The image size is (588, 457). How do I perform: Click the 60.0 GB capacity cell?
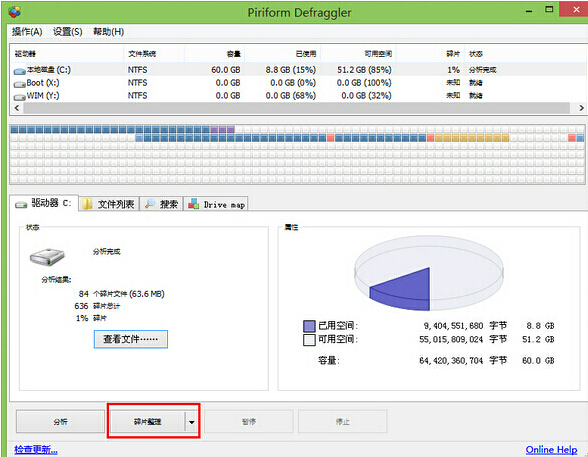[x=226, y=70]
